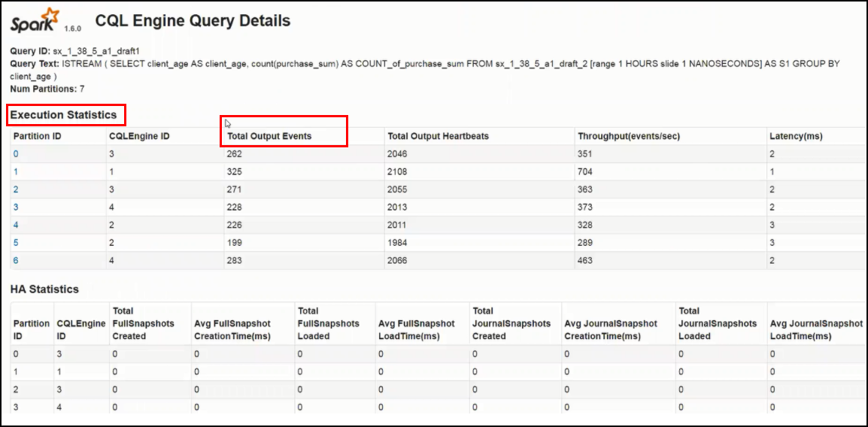Click heartbeats value 2011

coord(397,225)
